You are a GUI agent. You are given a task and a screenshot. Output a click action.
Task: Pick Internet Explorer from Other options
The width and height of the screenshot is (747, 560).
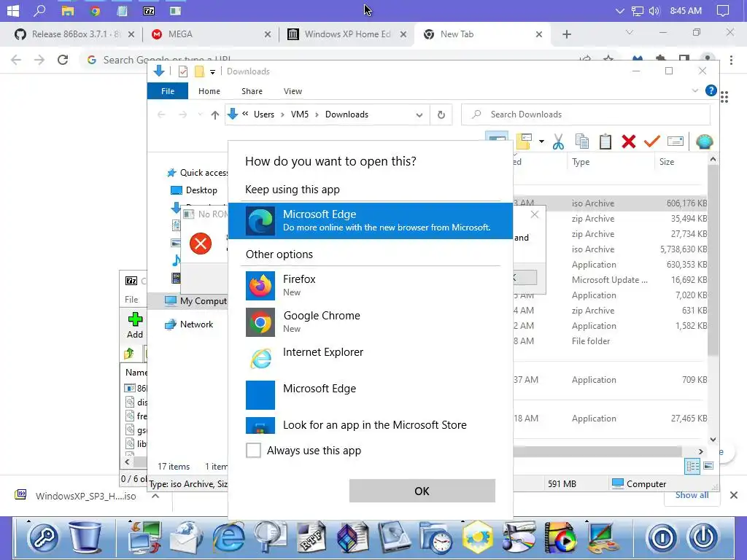point(370,358)
